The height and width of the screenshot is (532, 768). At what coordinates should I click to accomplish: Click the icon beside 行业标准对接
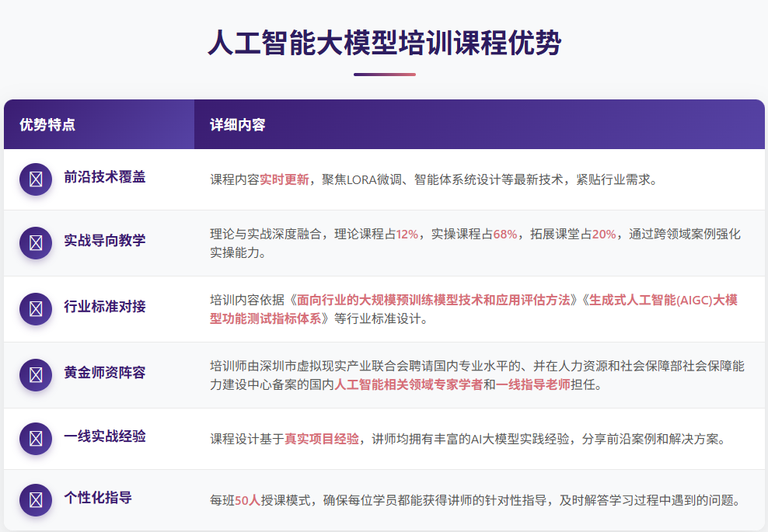(36, 308)
